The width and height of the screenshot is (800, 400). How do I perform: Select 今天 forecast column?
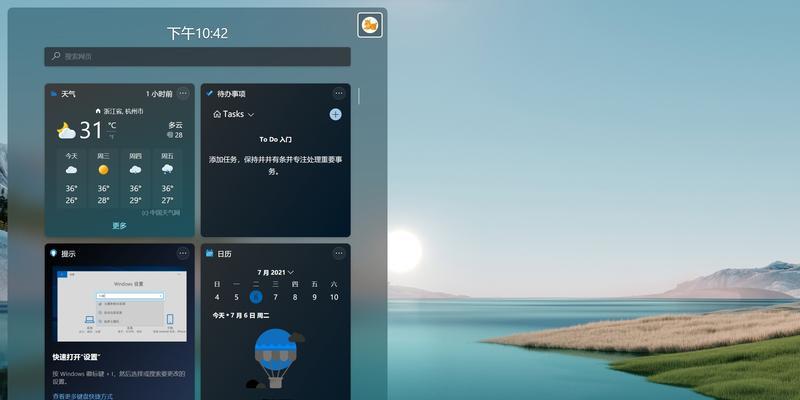tap(71, 178)
